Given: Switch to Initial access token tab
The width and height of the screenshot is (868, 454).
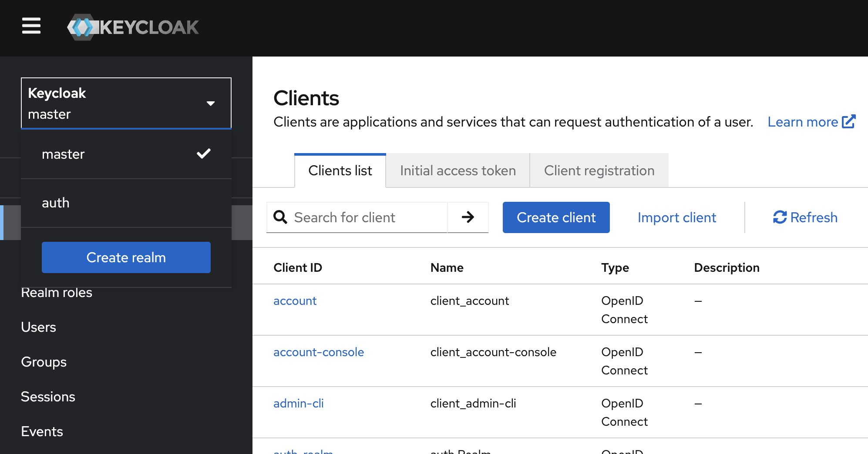Looking at the screenshot, I should click(x=458, y=170).
